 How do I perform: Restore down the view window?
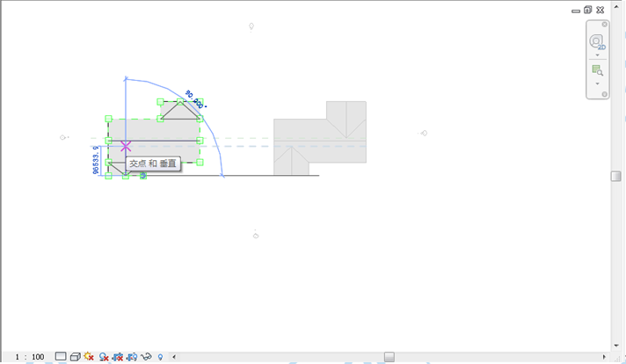coord(587,10)
